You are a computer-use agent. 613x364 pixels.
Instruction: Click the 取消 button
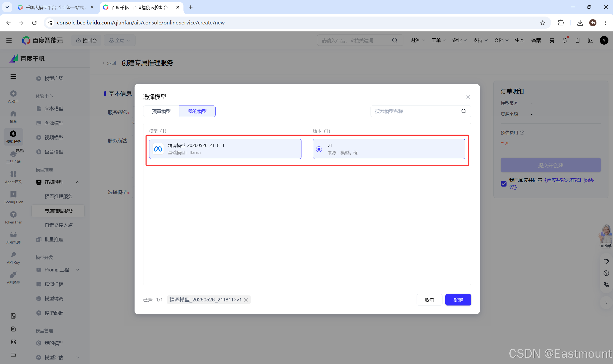tap(429, 300)
